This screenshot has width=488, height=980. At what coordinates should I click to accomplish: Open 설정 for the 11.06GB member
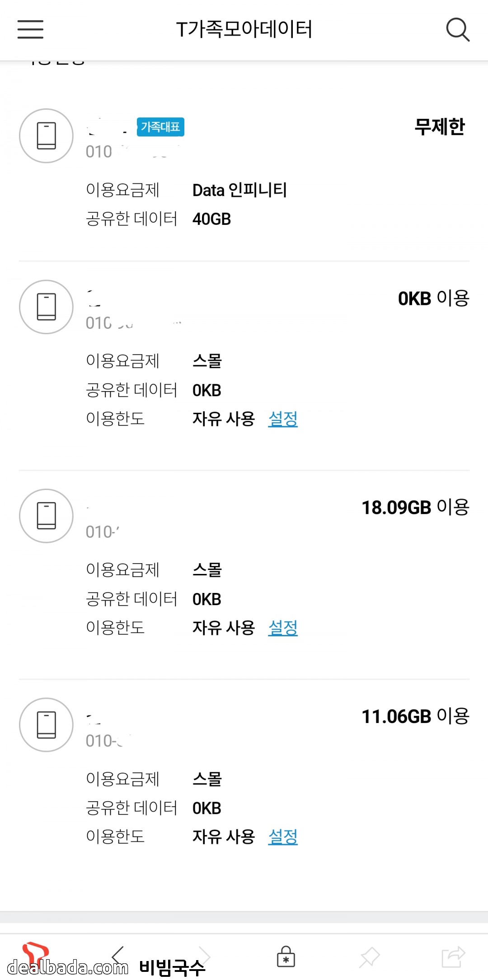click(283, 836)
